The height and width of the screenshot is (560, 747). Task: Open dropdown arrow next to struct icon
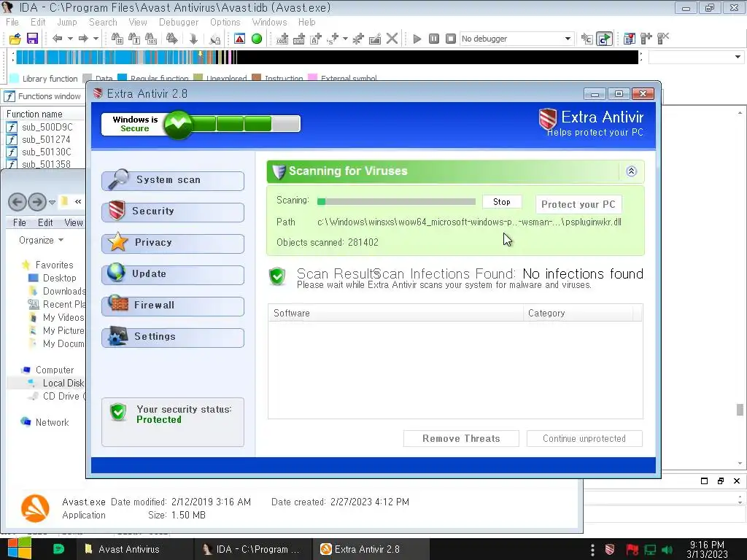(345, 39)
